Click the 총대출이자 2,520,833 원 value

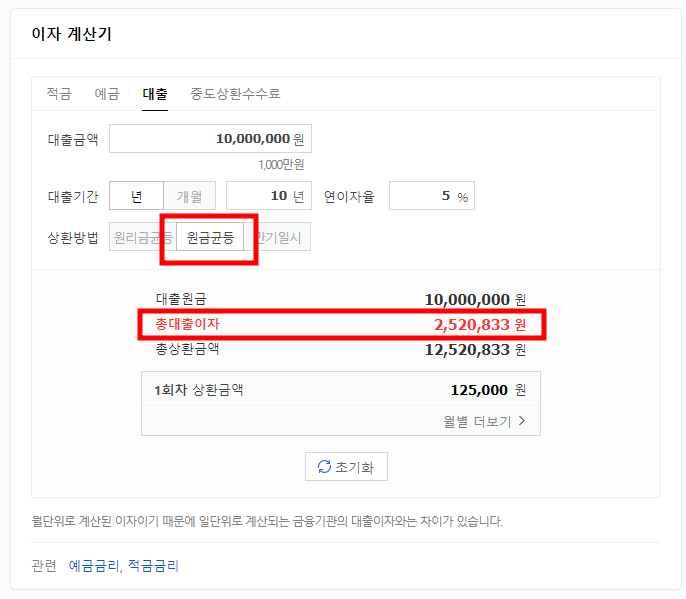(480, 325)
